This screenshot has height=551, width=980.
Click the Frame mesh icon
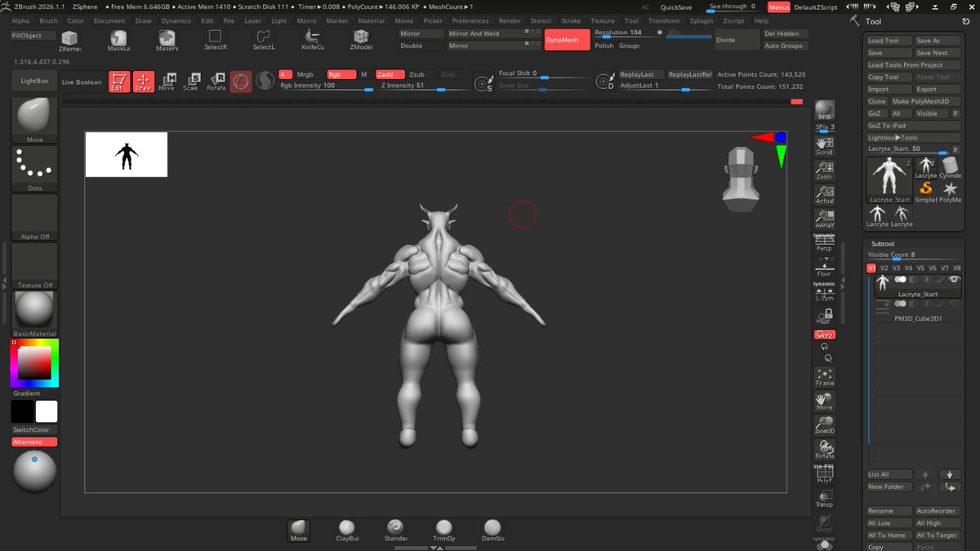(x=825, y=376)
